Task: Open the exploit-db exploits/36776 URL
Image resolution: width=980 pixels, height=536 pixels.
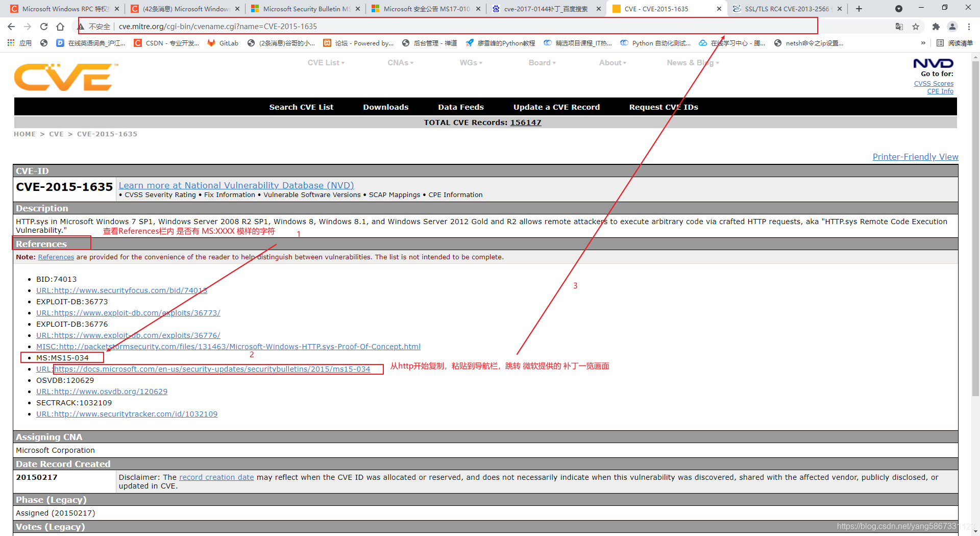Action: (x=128, y=335)
